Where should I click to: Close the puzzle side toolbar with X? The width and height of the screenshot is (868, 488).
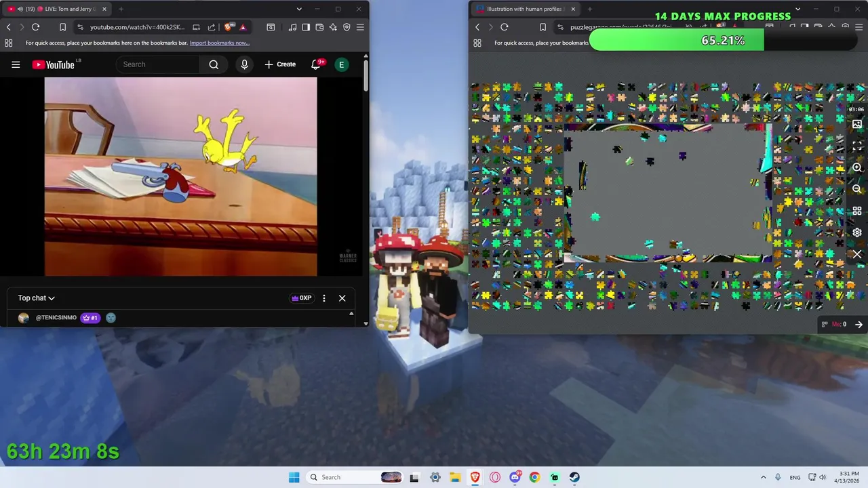click(x=857, y=255)
